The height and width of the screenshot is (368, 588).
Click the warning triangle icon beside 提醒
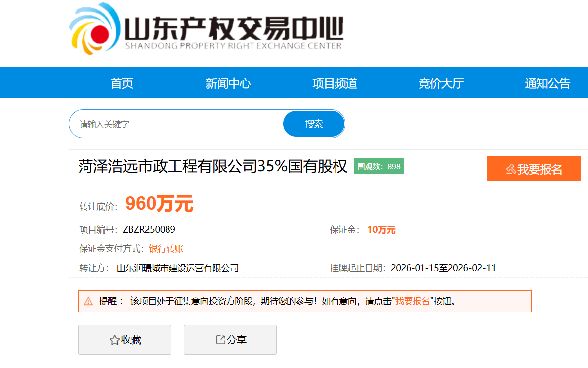(88, 301)
